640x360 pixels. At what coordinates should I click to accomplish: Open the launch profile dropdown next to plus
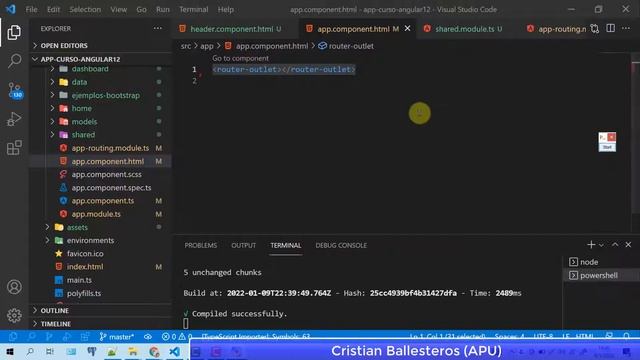pyautogui.click(x=601, y=245)
